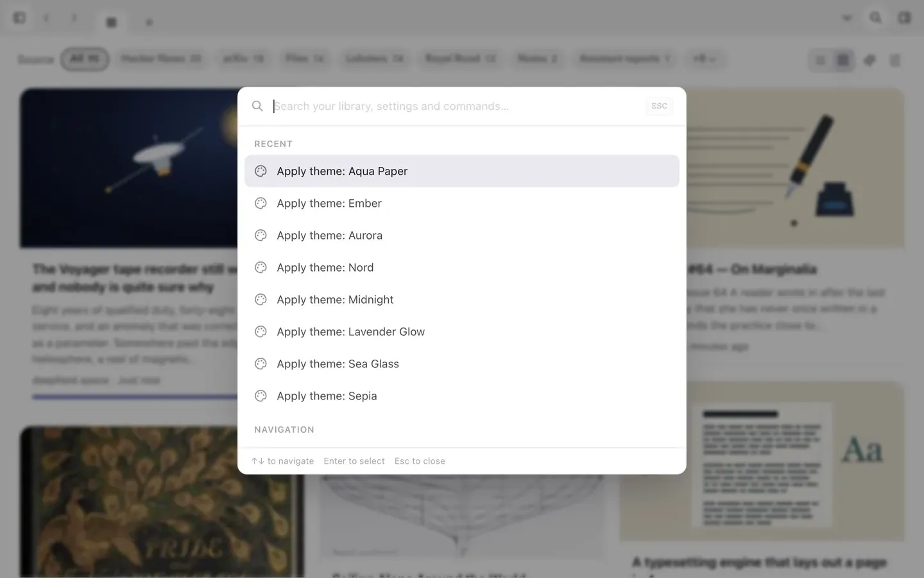Image resolution: width=924 pixels, height=578 pixels.
Task: Select the All source filter chip
Action: (85, 59)
